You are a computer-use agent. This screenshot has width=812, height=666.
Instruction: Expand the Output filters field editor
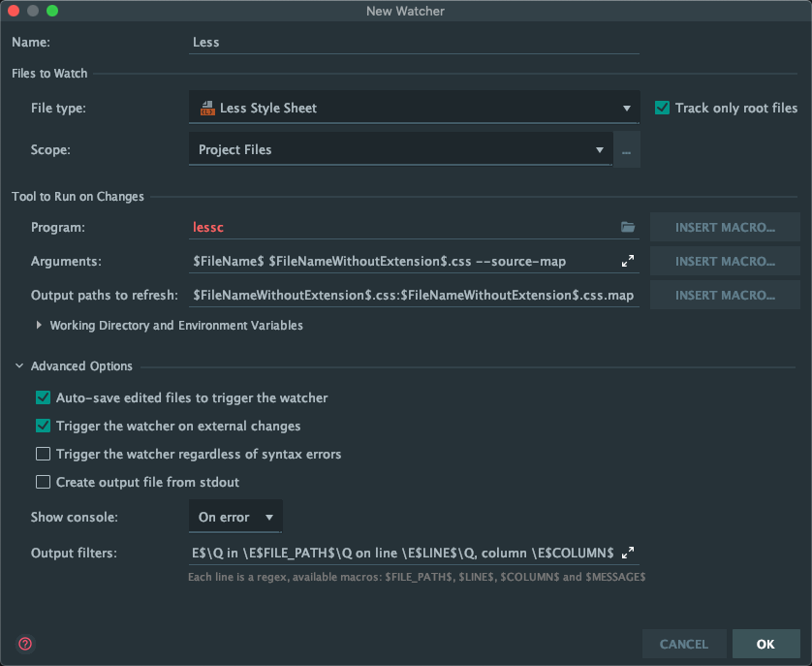point(628,553)
